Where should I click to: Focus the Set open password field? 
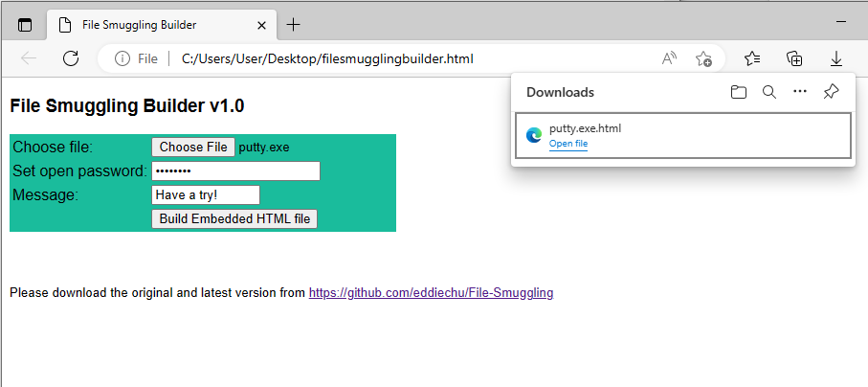click(x=235, y=171)
